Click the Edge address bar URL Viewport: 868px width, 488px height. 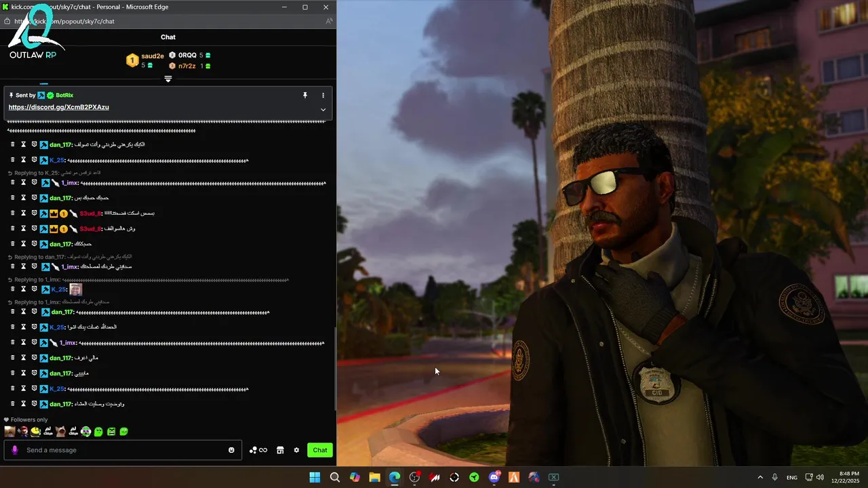pos(64,21)
